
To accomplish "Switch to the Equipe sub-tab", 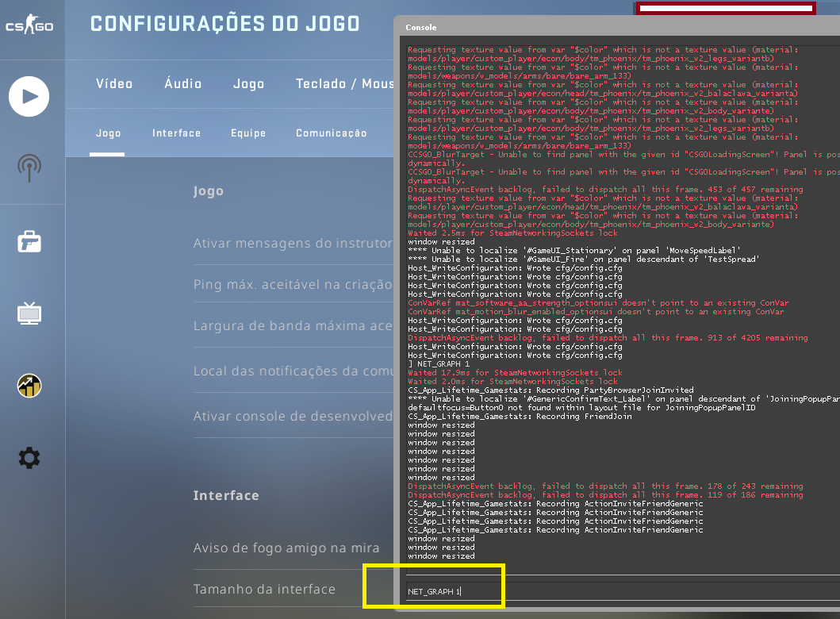I will click(248, 133).
